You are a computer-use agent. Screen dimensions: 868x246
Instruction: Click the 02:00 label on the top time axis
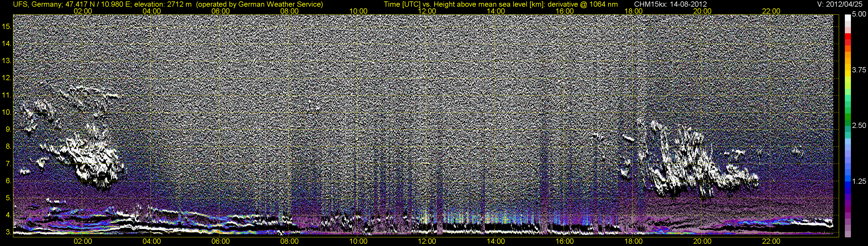pyautogui.click(x=82, y=11)
